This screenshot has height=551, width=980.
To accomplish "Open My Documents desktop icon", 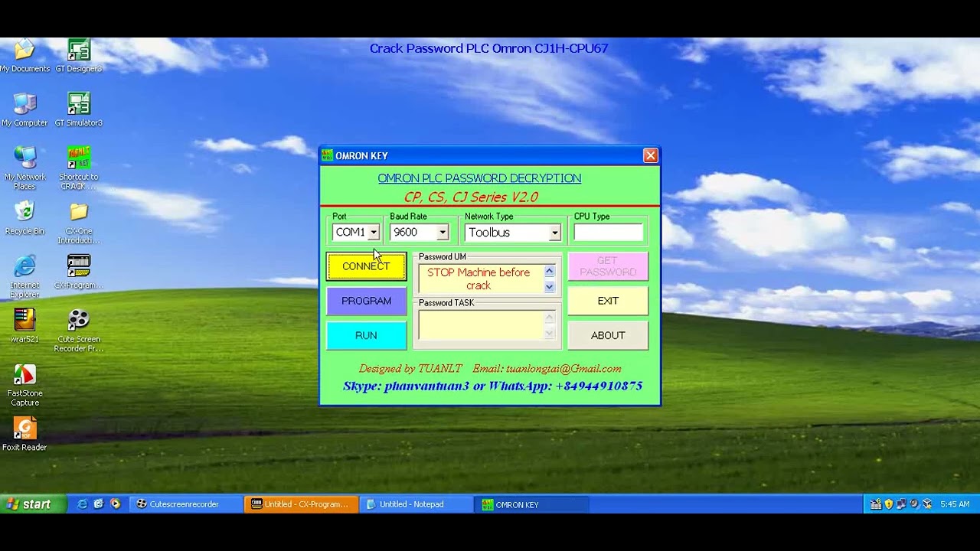I will click(x=24, y=56).
